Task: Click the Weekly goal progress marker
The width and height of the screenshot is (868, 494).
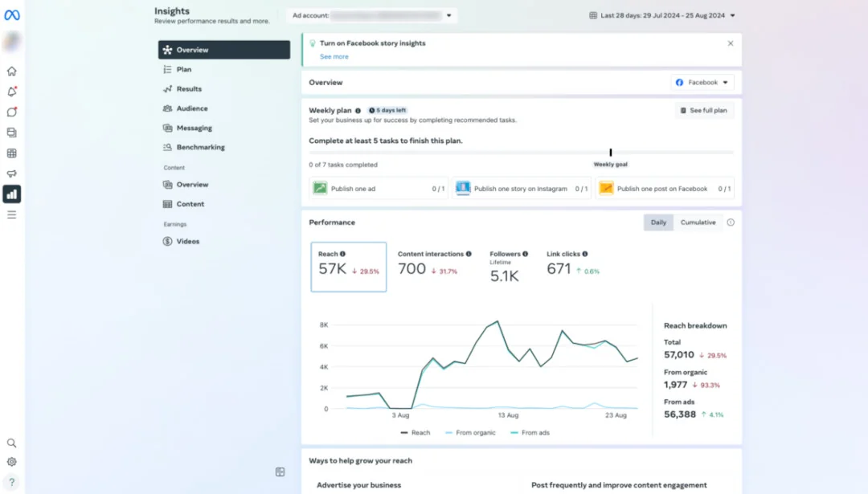Action: [611, 152]
